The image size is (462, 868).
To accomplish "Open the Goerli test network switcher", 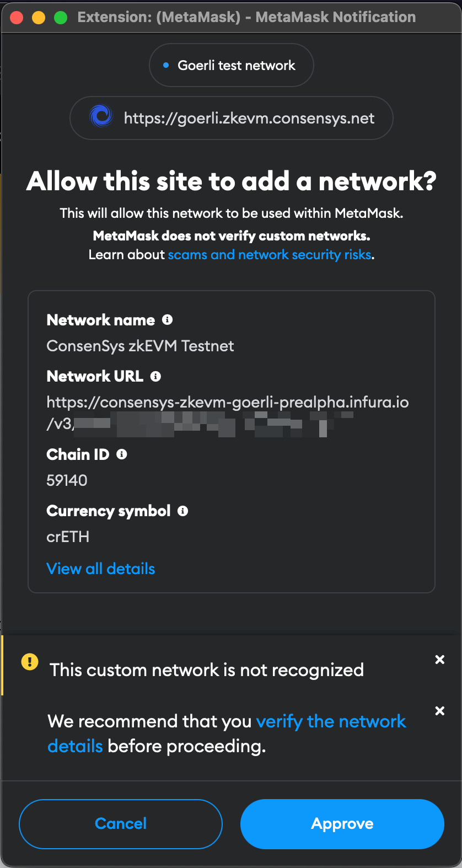I will 231,65.
